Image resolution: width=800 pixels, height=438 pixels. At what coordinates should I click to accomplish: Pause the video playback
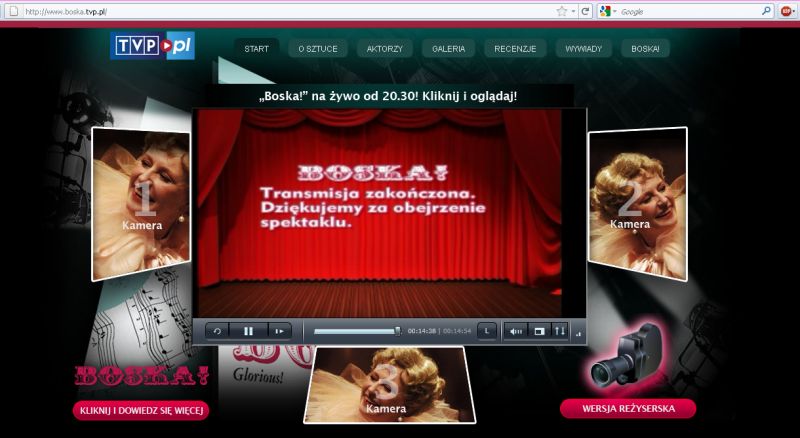tap(248, 331)
